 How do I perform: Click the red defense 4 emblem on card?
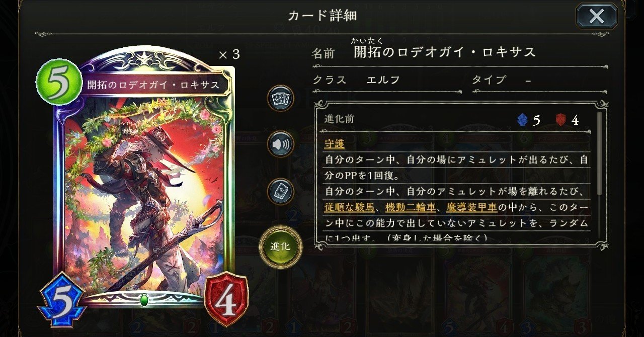[226, 299]
